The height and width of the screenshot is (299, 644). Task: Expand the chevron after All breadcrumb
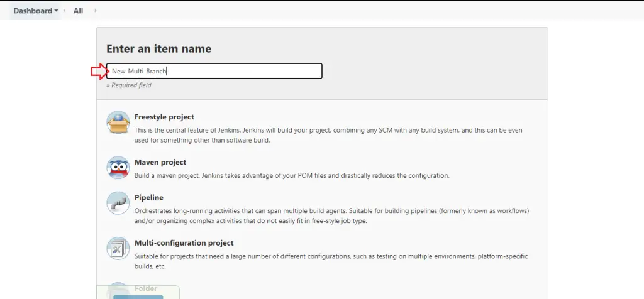96,11
